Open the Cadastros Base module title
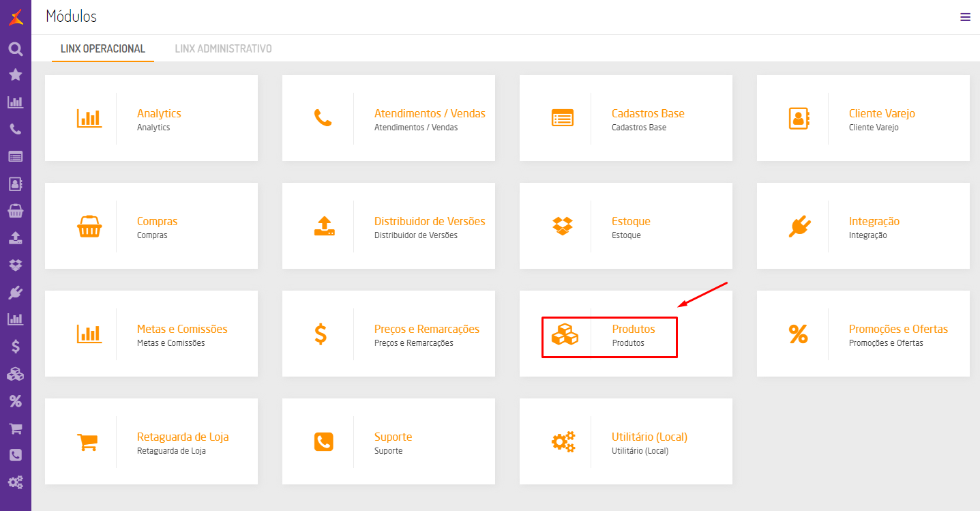The width and height of the screenshot is (980, 511). click(648, 113)
